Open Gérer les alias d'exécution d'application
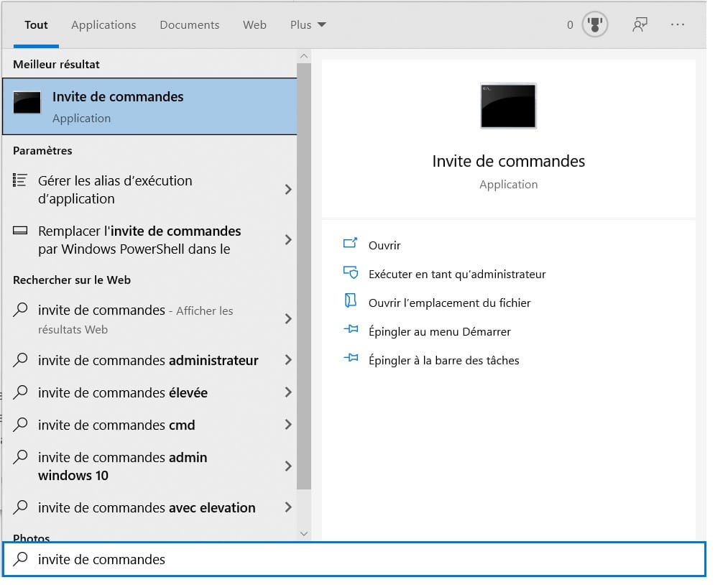This screenshot has width=728, height=585. tap(149, 190)
